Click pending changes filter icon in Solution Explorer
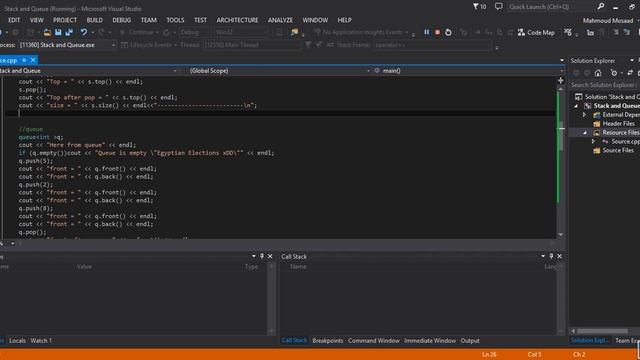 (614, 73)
